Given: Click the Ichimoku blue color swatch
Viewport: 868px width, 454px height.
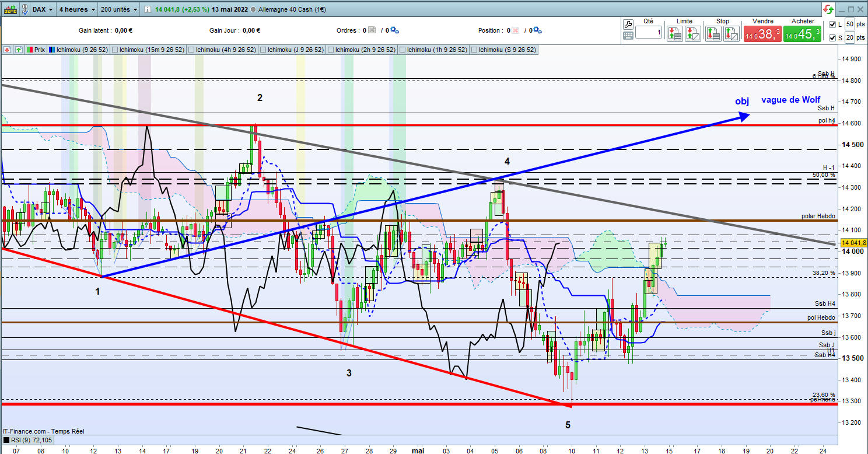Looking at the screenshot, I should 52,50.
